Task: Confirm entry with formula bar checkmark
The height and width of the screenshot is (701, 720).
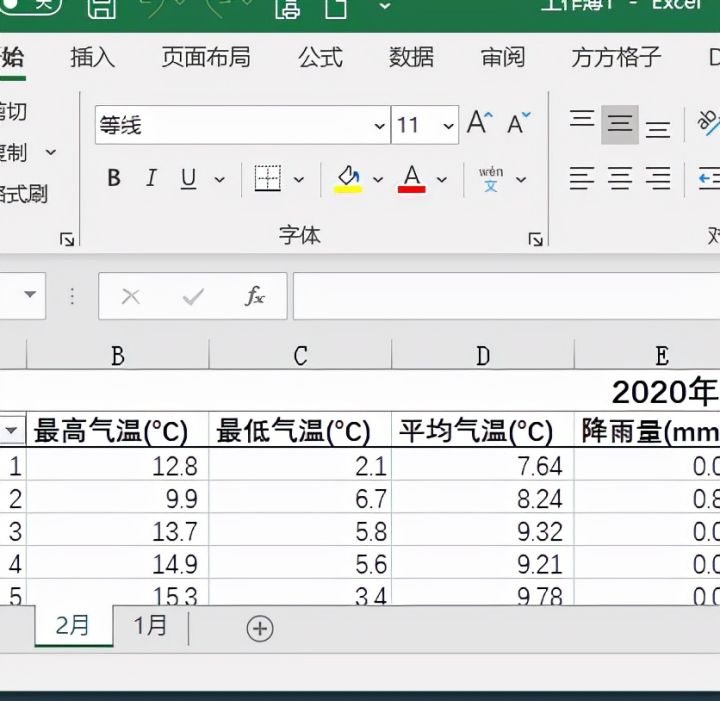Action: pos(193,297)
